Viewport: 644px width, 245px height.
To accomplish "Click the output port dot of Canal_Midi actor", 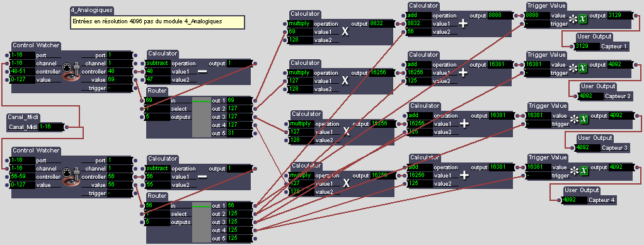I will pyautogui.click(x=67, y=127).
